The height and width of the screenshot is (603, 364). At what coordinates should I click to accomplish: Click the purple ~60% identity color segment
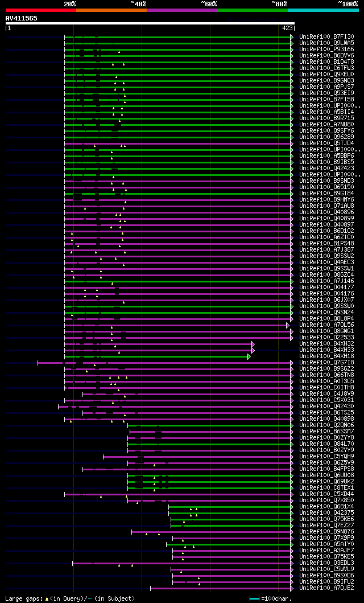182,10
